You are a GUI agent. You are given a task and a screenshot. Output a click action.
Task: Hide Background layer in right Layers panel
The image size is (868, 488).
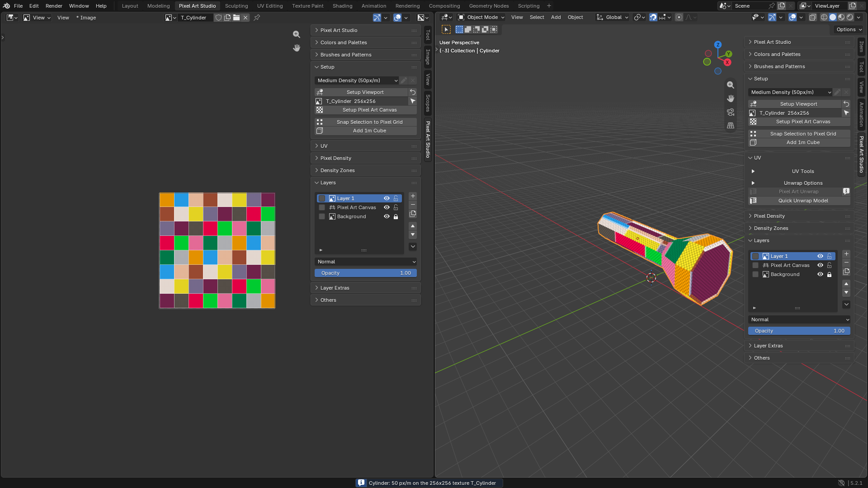tap(820, 274)
